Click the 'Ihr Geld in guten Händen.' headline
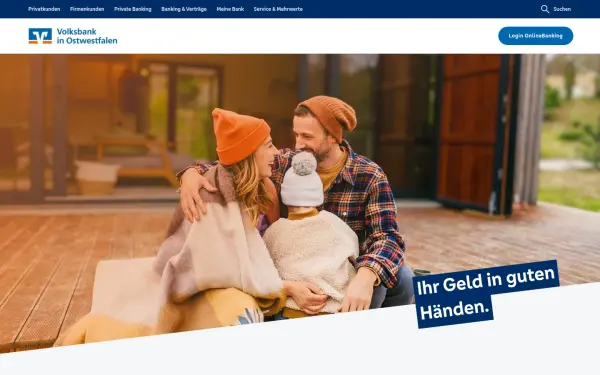Screen dimensions: 600x375 486,294
